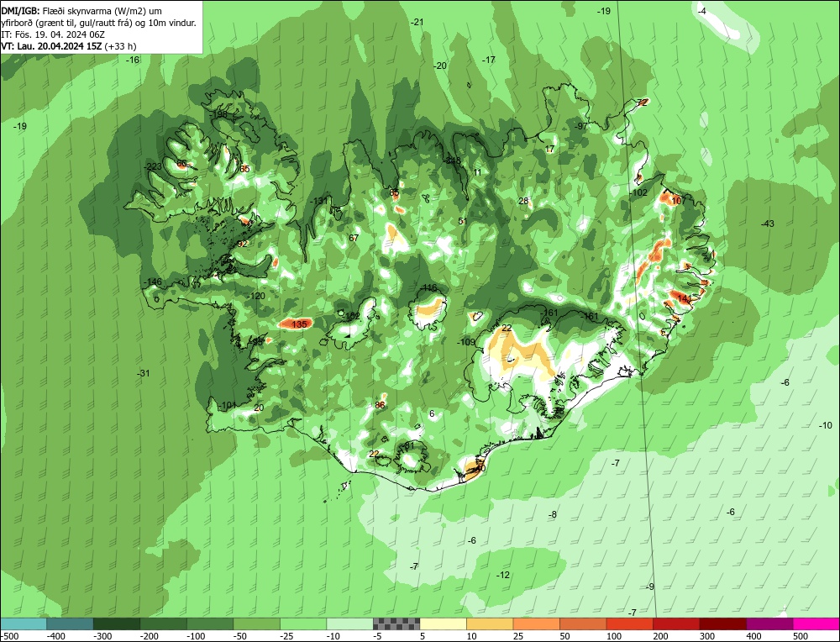840x642 pixels.
Task: Click the value -8 over the southern sea
Action: coord(553,514)
